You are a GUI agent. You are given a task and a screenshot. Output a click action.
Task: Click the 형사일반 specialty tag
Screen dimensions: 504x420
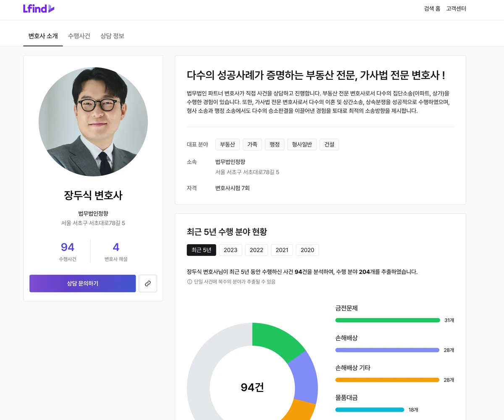302,144
